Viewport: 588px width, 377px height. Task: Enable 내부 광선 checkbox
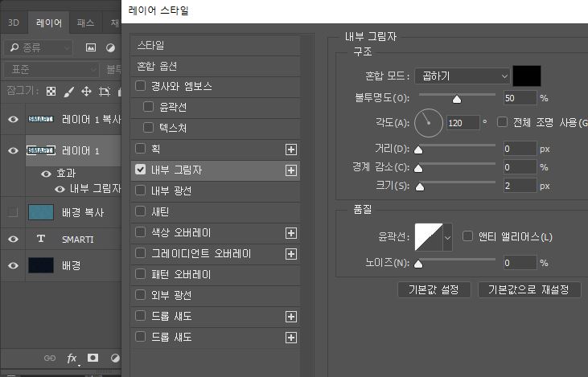(x=140, y=191)
